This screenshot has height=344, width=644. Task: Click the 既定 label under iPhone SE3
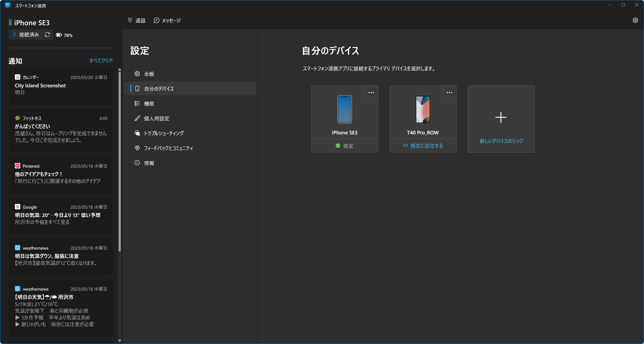click(x=348, y=146)
